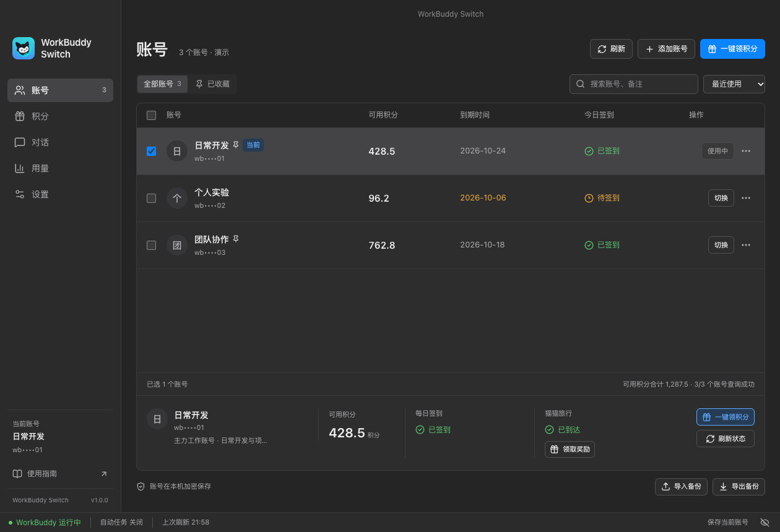Click the v1.0.0 version label
The width and height of the screenshot is (780, 532).
coord(99,500)
